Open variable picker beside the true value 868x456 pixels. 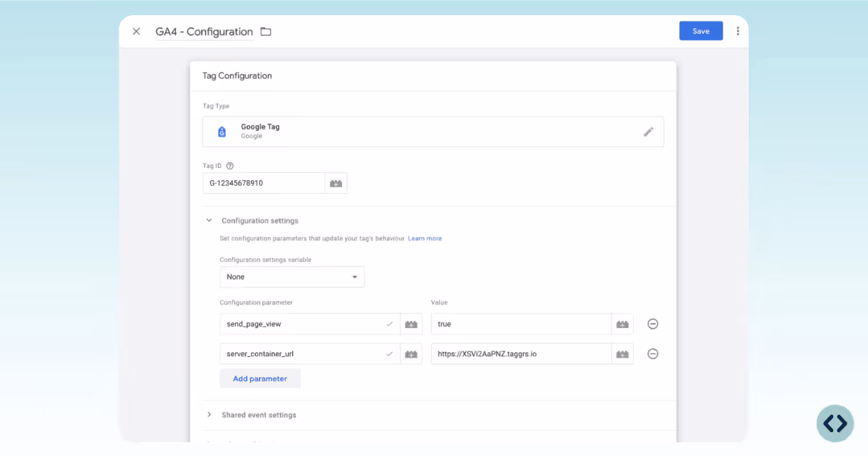coord(623,324)
